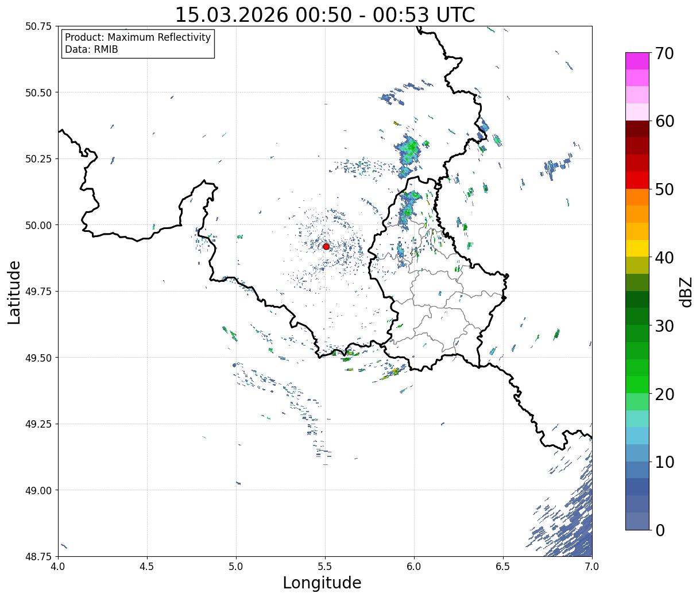700x597 pixels.
Task: Click colorbar tick label 60
Action: point(664,121)
